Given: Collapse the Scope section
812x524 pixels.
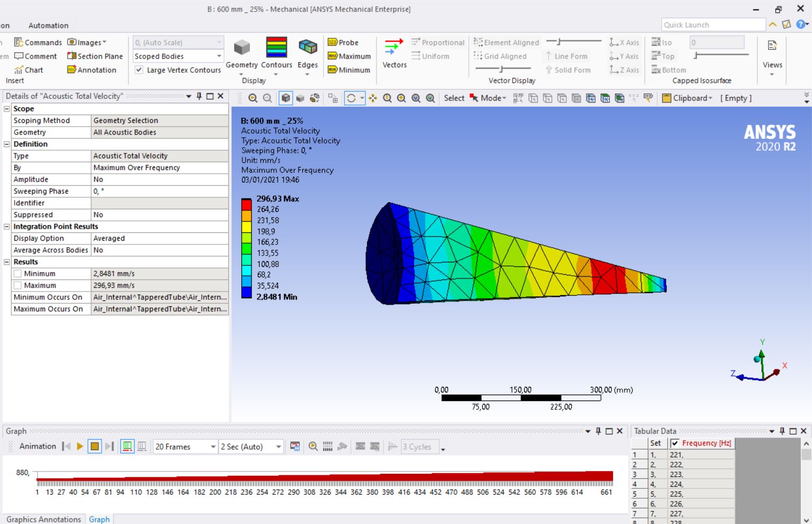Looking at the screenshot, I should 7,109.
